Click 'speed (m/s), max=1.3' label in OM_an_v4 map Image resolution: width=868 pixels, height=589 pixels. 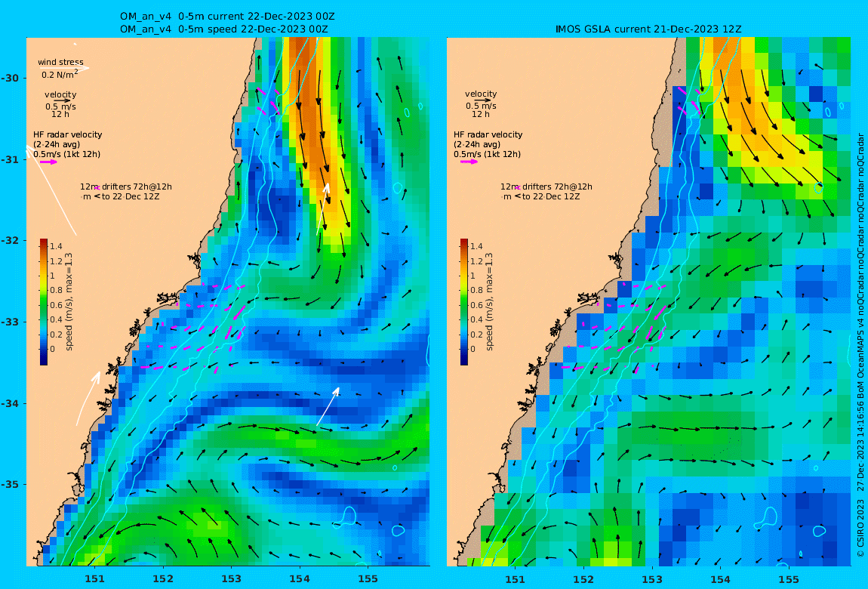[x=69, y=302]
